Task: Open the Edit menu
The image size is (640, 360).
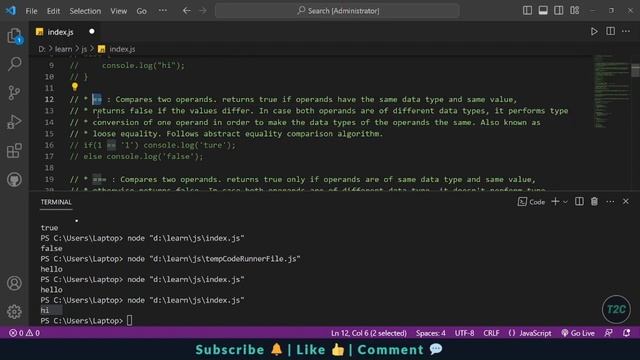Action: [53, 11]
